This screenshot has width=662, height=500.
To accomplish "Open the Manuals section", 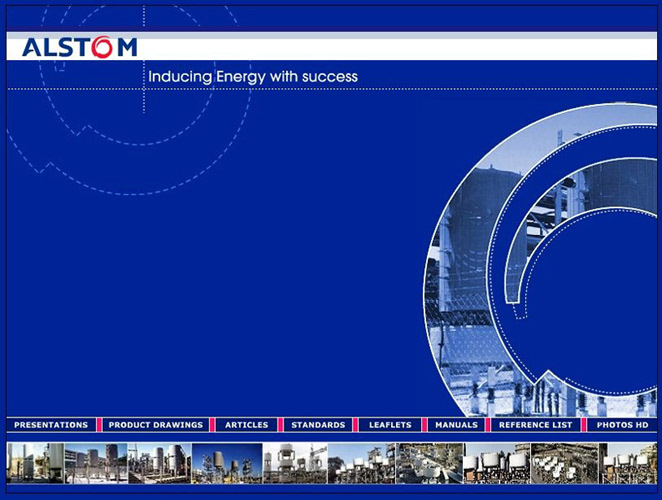I will point(456,425).
